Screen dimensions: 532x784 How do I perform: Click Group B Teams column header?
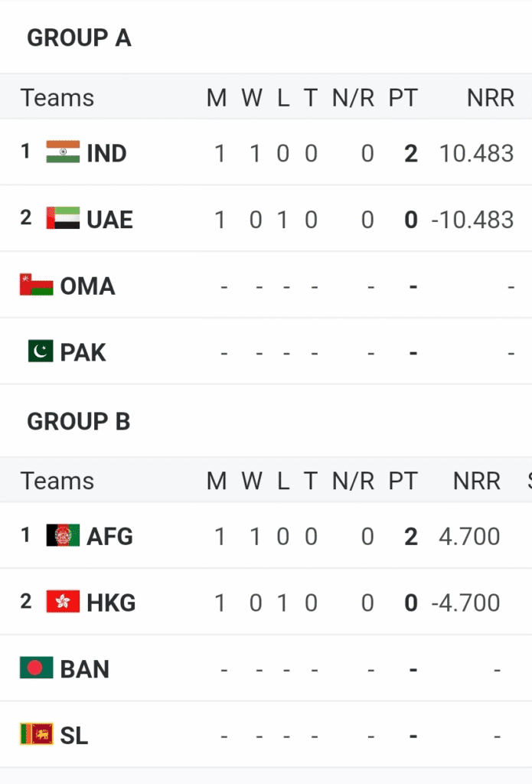click(57, 481)
